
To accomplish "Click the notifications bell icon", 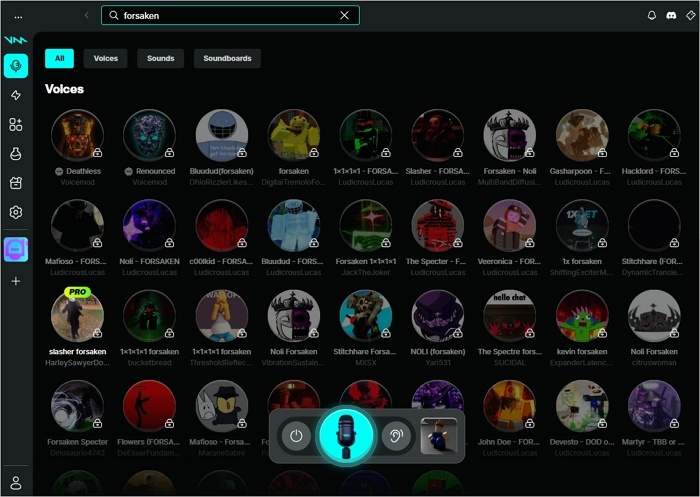I will [x=653, y=16].
